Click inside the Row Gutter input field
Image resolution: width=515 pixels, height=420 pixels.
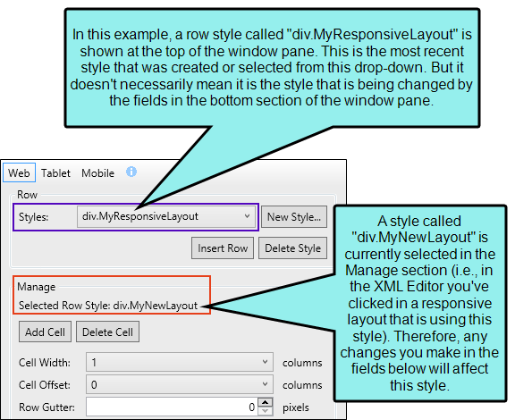click(172, 407)
